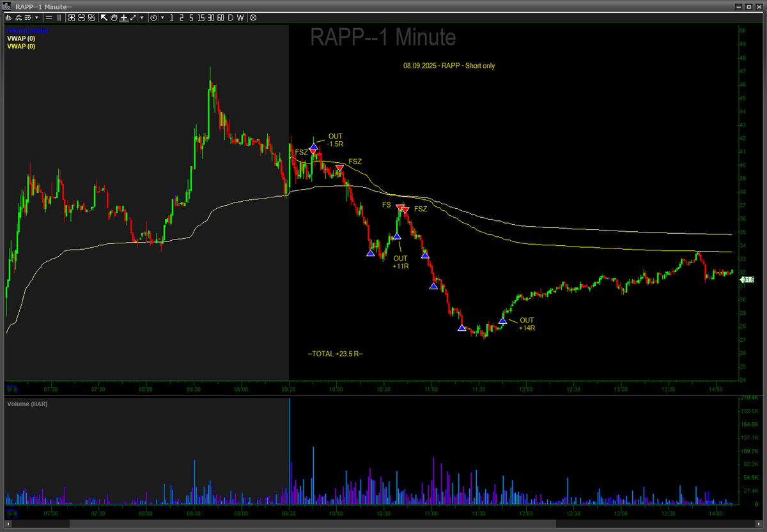Image resolution: width=767 pixels, height=532 pixels.
Task: Click the circled X icon in toolbar
Action: pyautogui.click(x=253, y=18)
